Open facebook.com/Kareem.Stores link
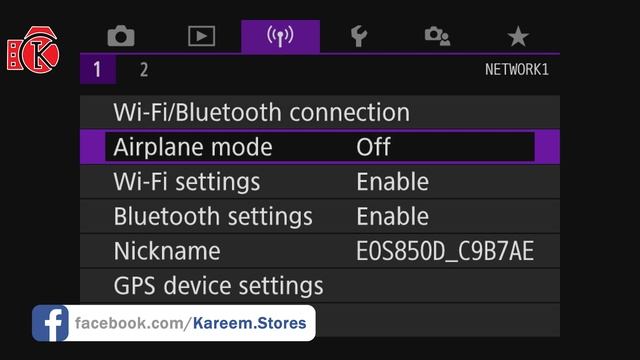The image size is (640, 360). (191, 323)
